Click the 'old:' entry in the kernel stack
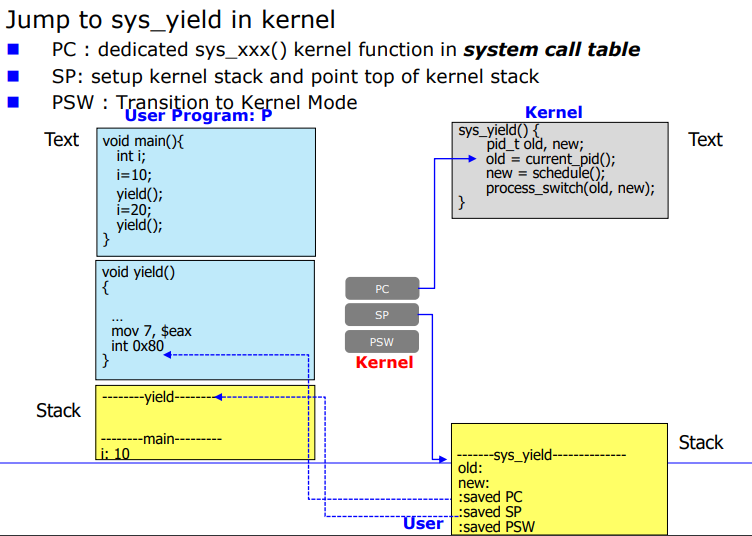 [x=470, y=468]
